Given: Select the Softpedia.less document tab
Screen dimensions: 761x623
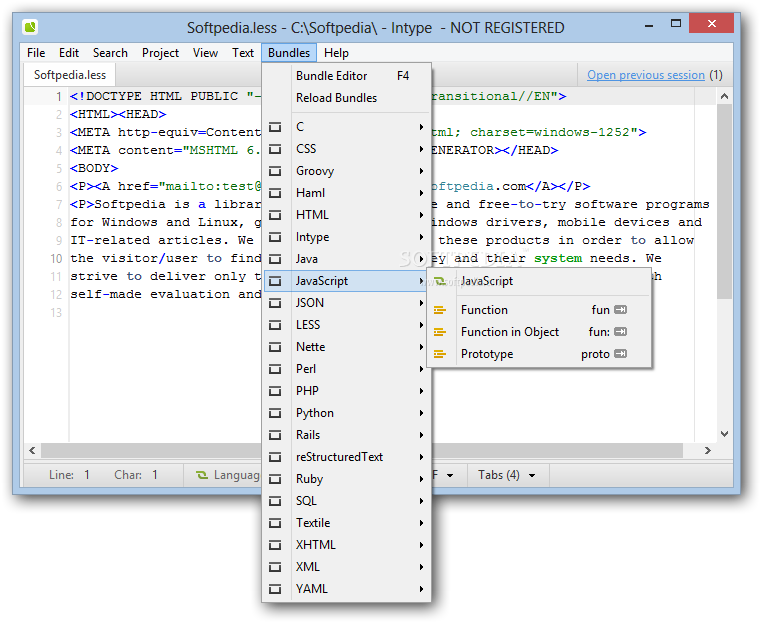Looking at the screenshot, I should click(70, 75).
